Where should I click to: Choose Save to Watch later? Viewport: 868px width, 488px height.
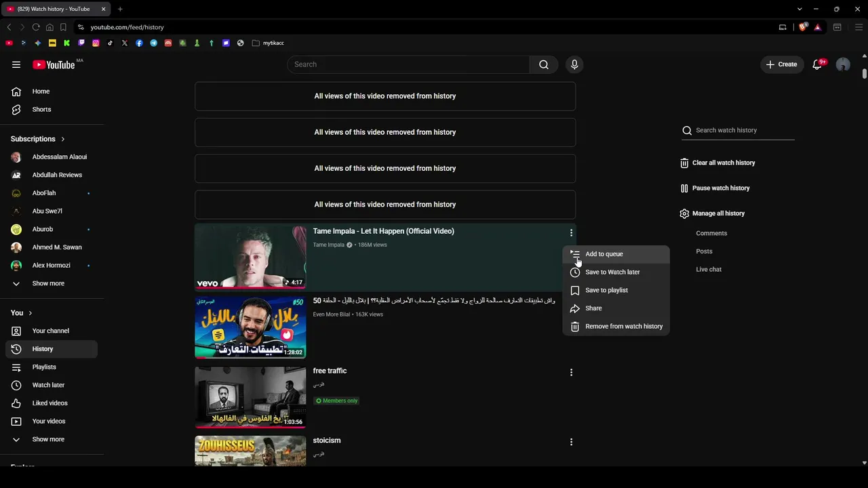click(x=616, y=272)
